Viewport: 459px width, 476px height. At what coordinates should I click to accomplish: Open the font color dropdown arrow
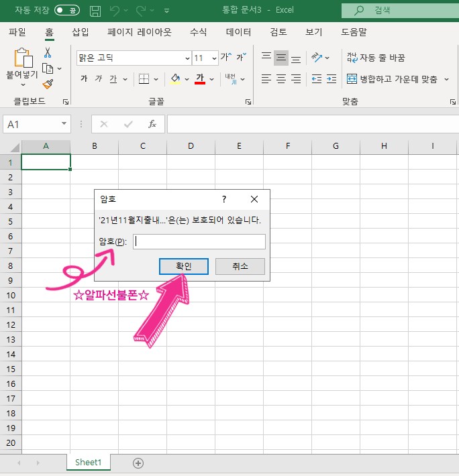pos(212,79)
